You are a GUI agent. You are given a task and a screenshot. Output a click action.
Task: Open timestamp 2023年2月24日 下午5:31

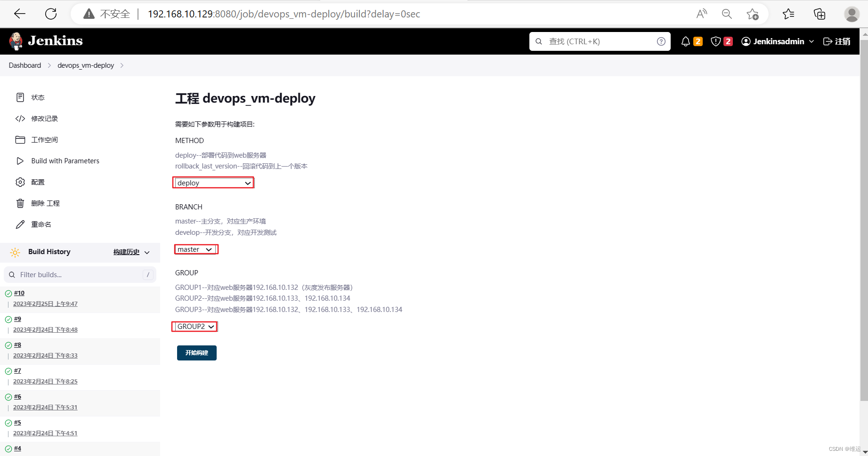point(45,408)
